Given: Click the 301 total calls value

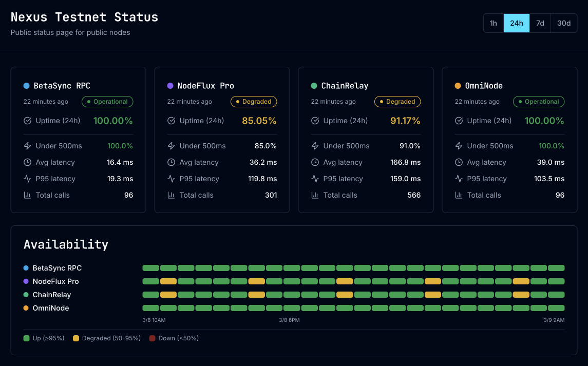Looking at the screenshot, I should coord(271,195).
